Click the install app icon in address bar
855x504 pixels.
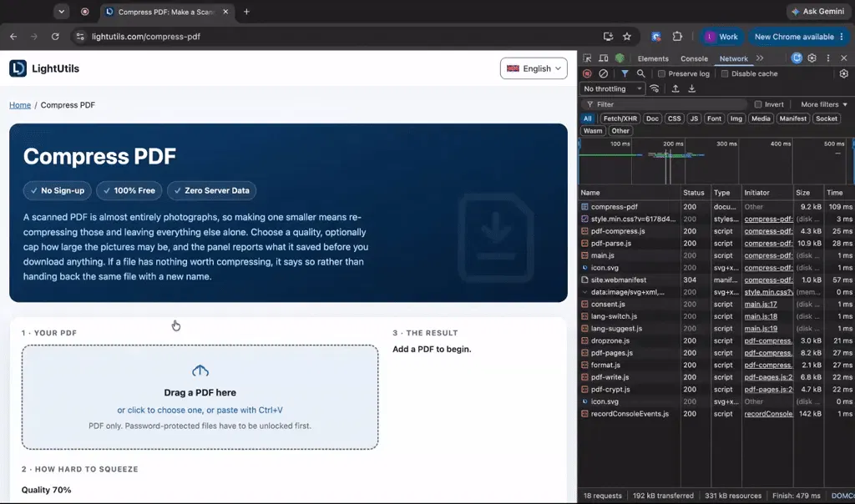click(608, 37)
